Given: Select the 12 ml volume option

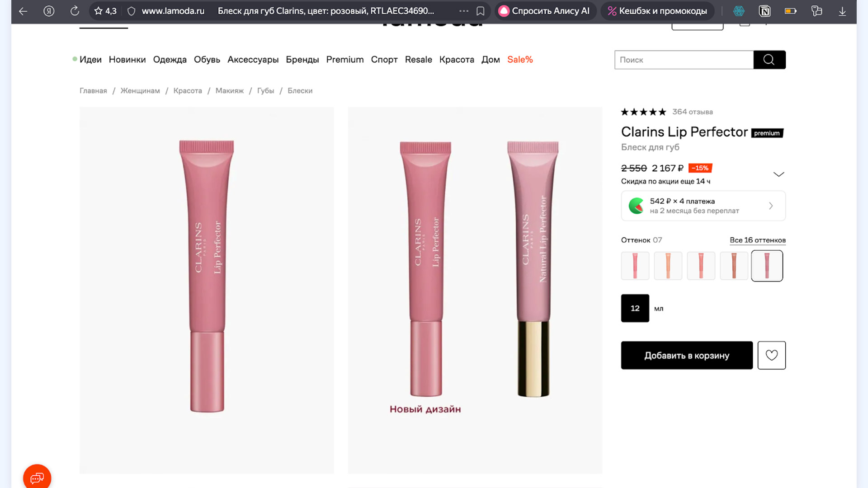Looking at the screenshot, I should (x=635, y=308).
